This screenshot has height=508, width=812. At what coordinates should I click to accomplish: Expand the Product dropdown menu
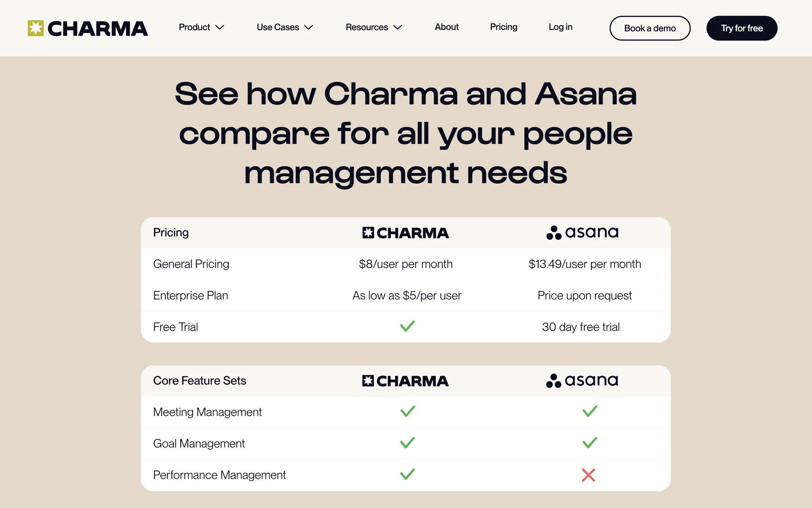pos(201,27)
